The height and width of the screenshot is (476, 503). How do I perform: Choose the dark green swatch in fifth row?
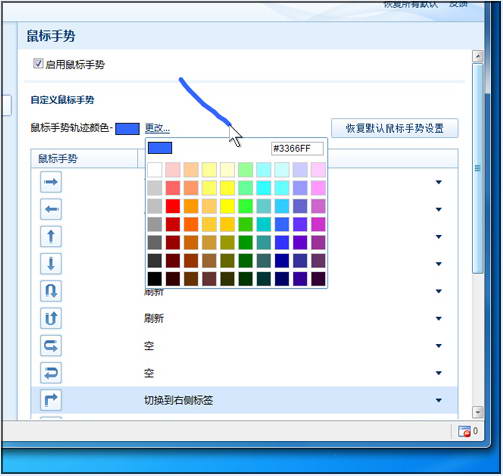pyautogui.click(x=246, y=243)
